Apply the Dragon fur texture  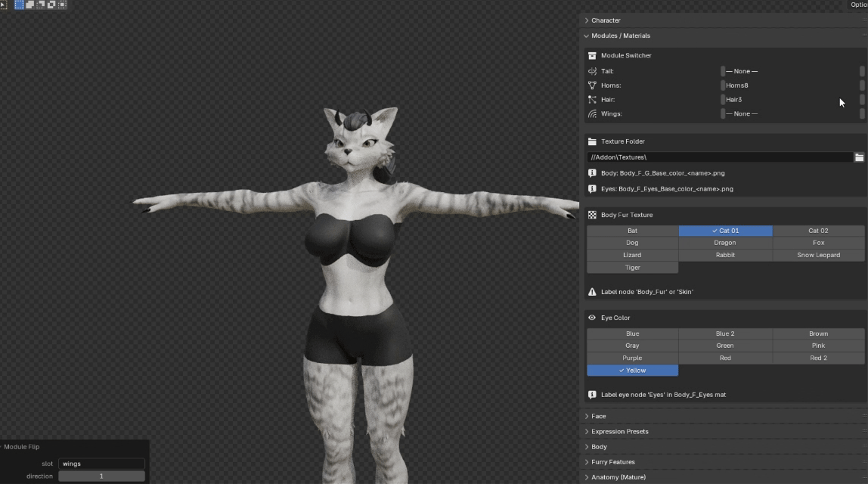click(x=725, y=243)
